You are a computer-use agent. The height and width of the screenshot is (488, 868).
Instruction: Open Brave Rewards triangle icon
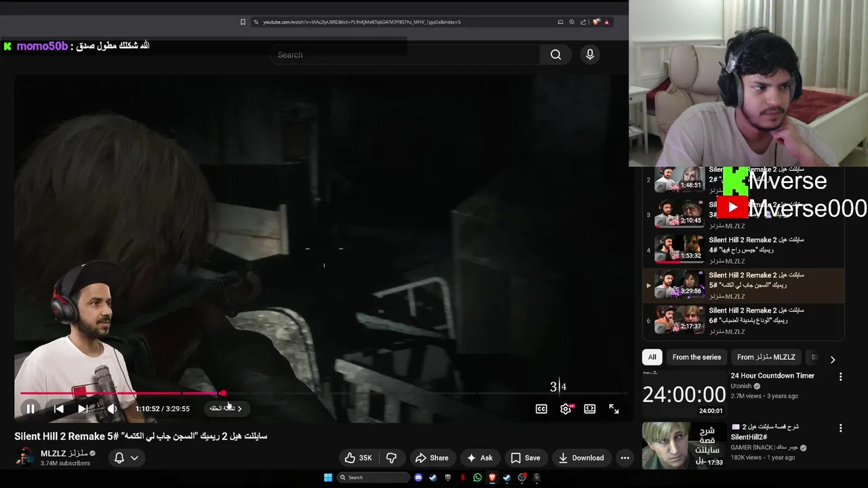click(607, 22)
